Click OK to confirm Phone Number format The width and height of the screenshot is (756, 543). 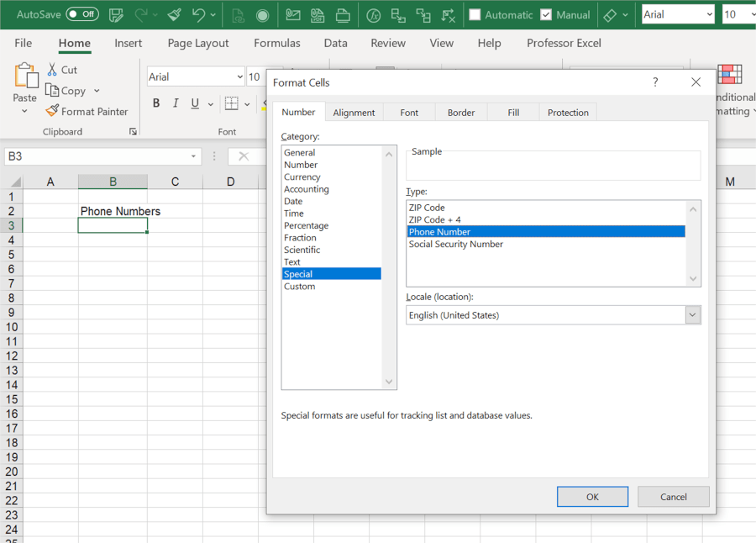(x=592, y=496)
